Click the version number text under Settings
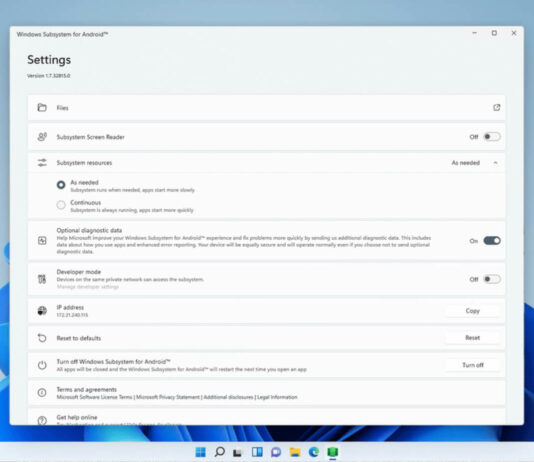 (x=49, y=76)
